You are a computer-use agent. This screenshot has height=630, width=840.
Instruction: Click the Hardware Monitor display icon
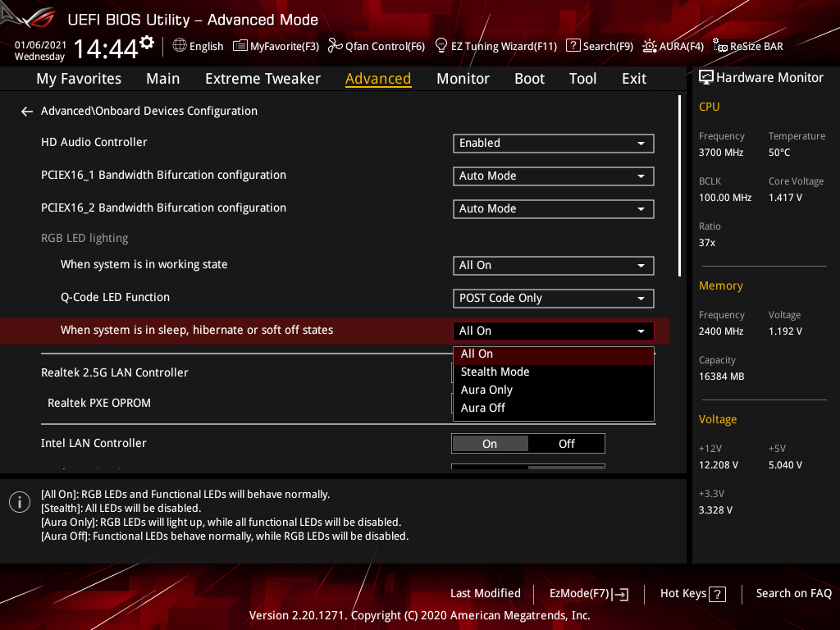coord(706,78)
